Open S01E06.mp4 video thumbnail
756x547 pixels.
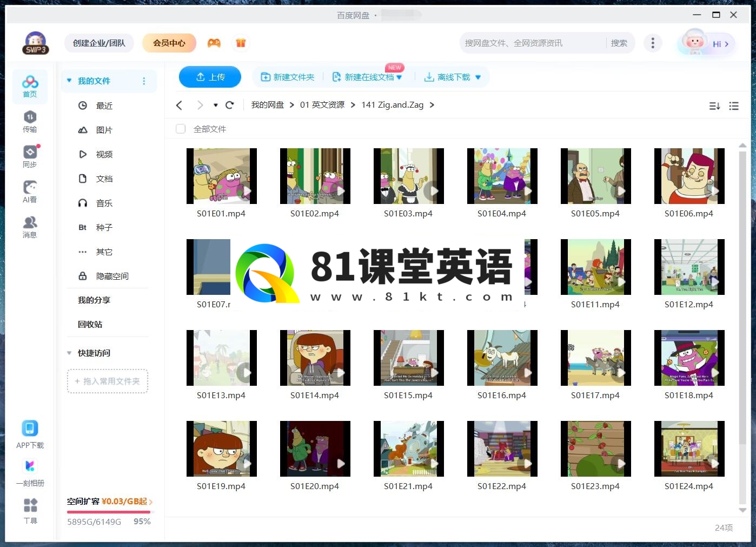tap(689, 176)
